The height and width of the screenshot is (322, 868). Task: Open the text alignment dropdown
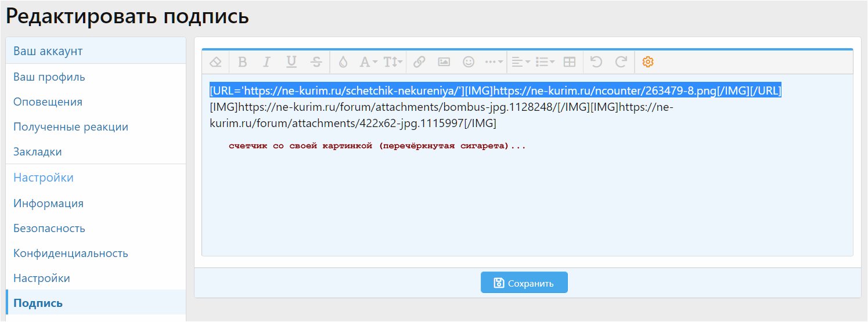tap(521, 61)
